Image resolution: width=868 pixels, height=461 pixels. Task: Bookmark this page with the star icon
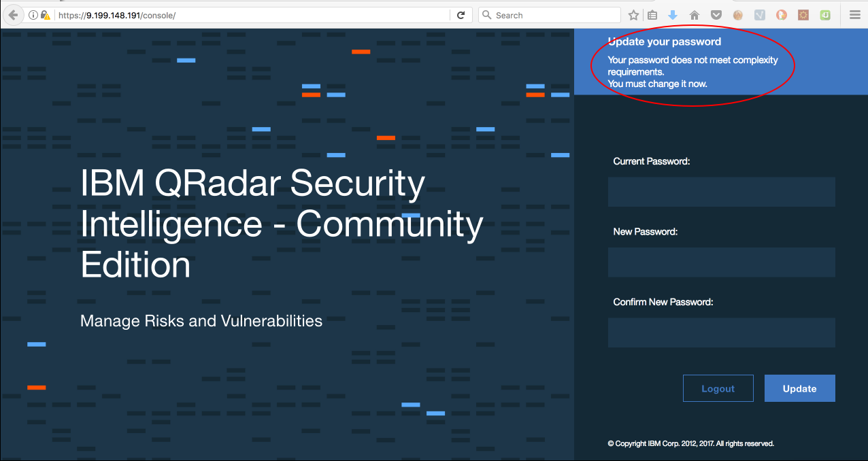pyautogui.click(x=633, y=14)
